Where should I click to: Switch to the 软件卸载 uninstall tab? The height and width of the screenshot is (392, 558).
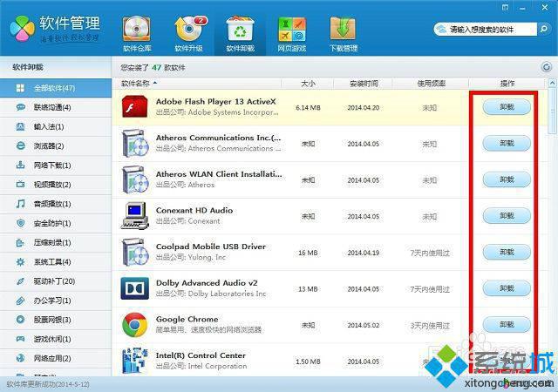pyautogui.click(x=240, y=32)
